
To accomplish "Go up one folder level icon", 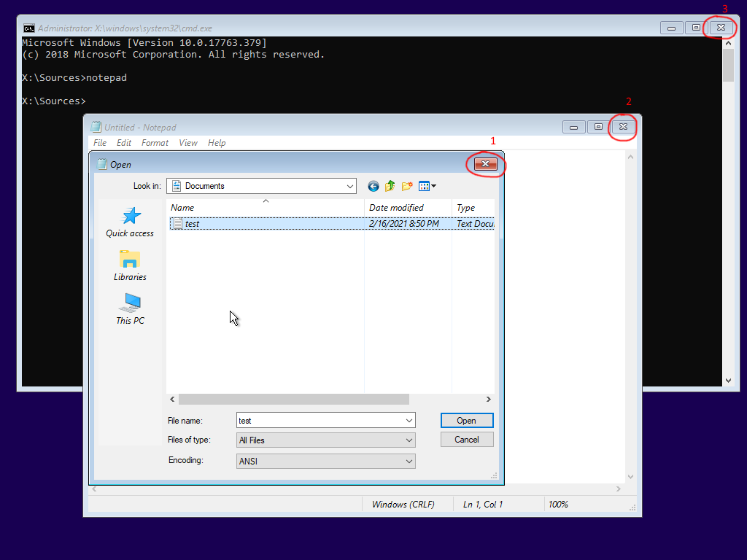I will (x=390, y=186).
